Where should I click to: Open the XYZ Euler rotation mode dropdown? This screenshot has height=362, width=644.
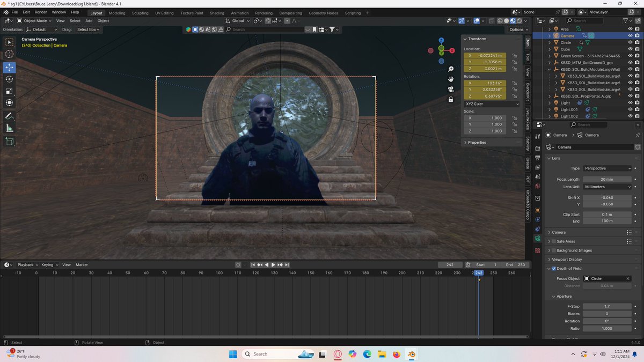pos(492,104)
